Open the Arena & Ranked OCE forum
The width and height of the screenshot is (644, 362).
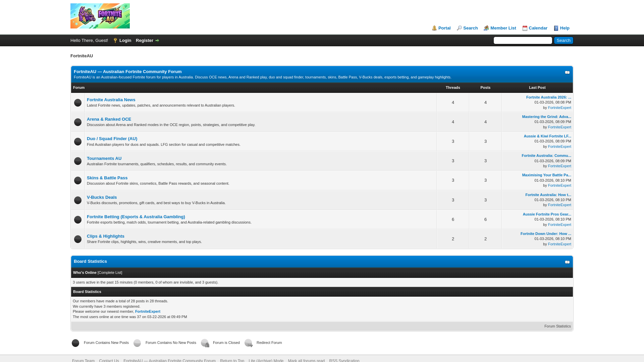coord(109,119)
